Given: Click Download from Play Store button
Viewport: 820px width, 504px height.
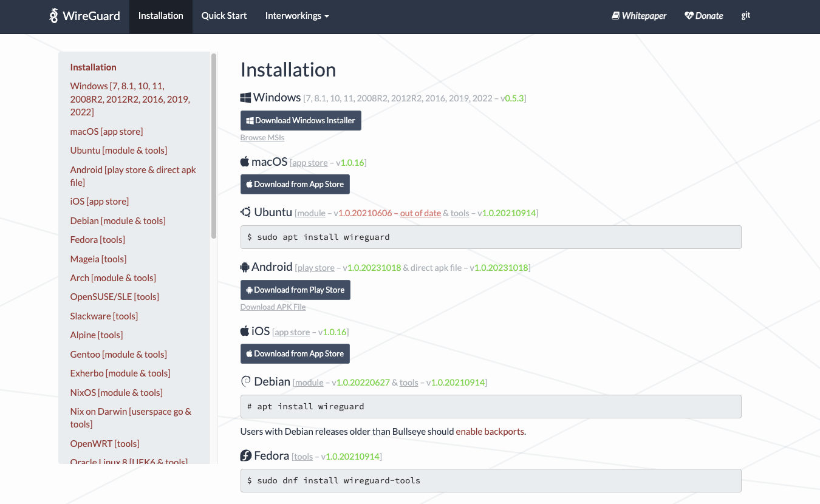Looking at the screenshot, I should [x=295, y=290].
